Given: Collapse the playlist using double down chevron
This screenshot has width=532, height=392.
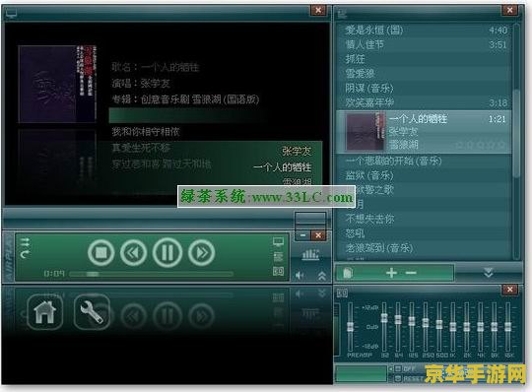Looking at the screenshot, I should tap(489, 272).
